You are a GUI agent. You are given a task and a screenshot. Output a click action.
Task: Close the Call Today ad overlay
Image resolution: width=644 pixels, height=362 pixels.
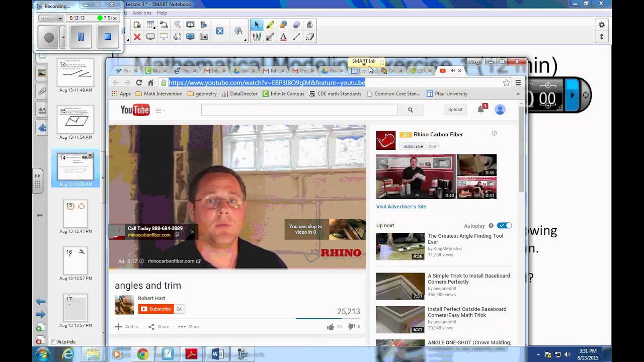192,232
